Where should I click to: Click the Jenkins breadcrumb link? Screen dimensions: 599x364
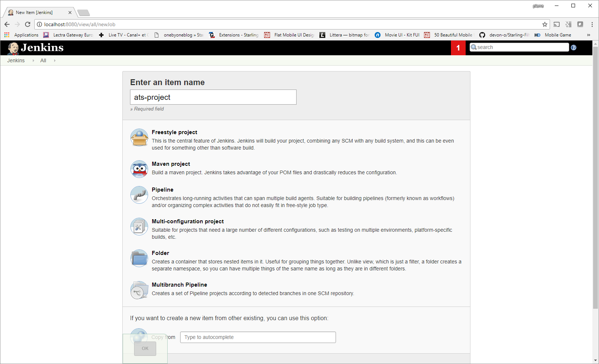point(16,60)
